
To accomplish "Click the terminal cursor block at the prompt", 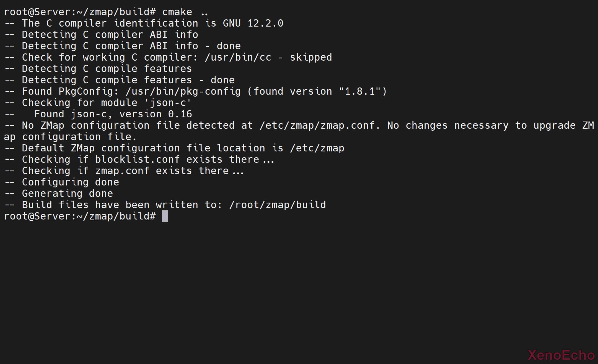I will click(165, 216).
